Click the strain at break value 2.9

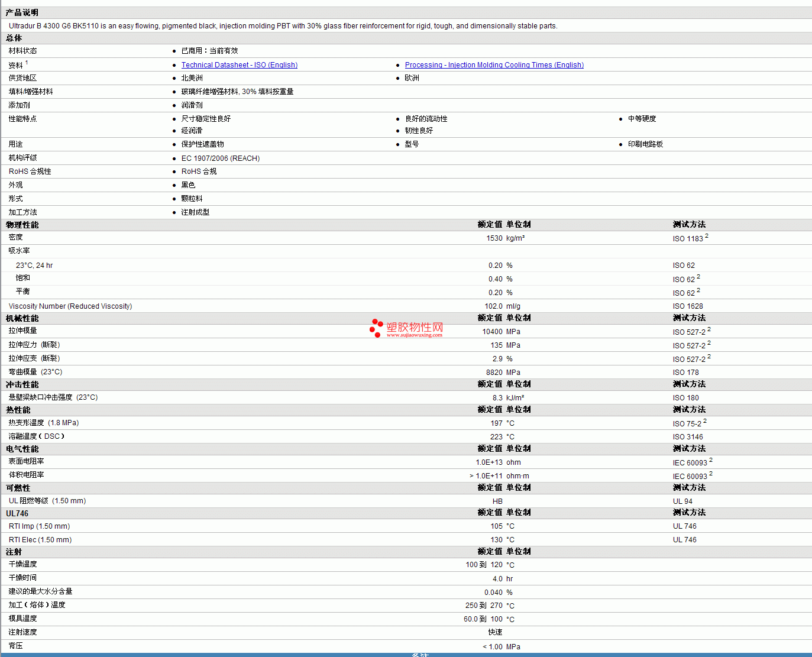(497, 359)
